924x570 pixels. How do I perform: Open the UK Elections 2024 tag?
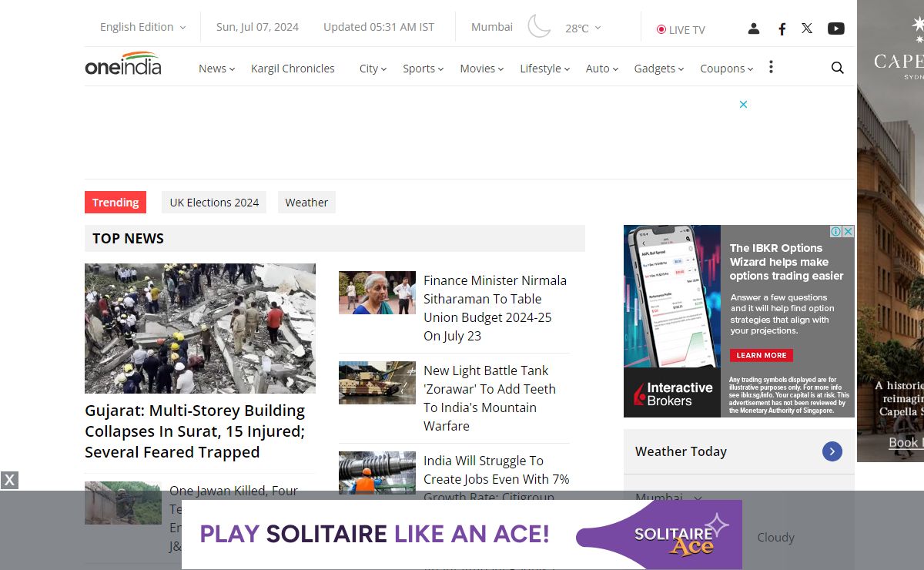point(214,202)
